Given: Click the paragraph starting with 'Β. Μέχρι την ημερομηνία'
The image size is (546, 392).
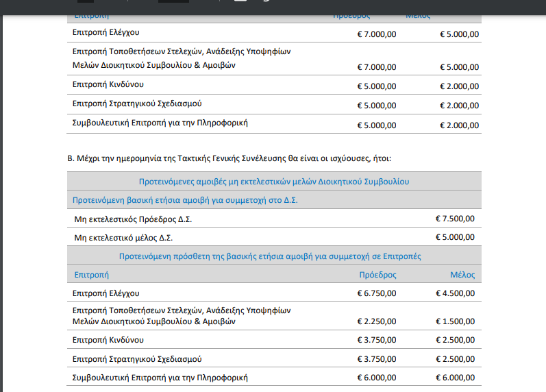Looking at the screenshot, I should pyautogui.click(x=229, y=158).
